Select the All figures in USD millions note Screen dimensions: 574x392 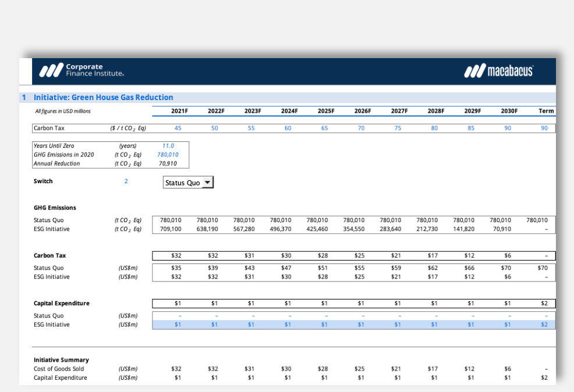click(x=63, y=111)
